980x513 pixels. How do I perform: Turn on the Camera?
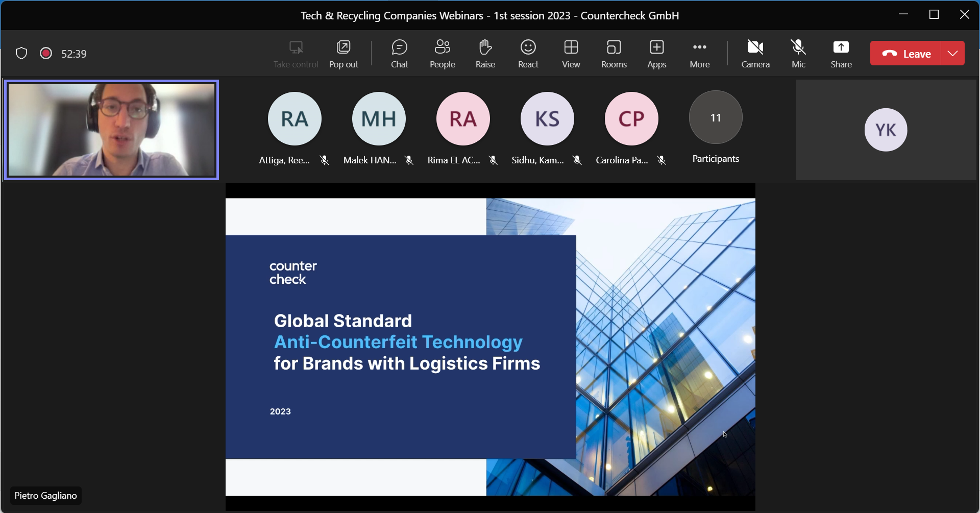pyautogui.click(x=755, y=54)
